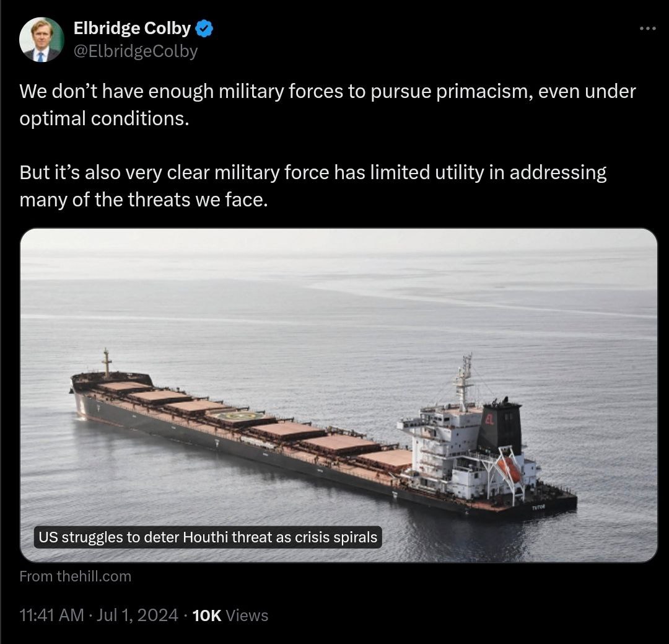Click the 10K view count number
The height and width of the screenshot is (644, 669).
click(207, 615)
